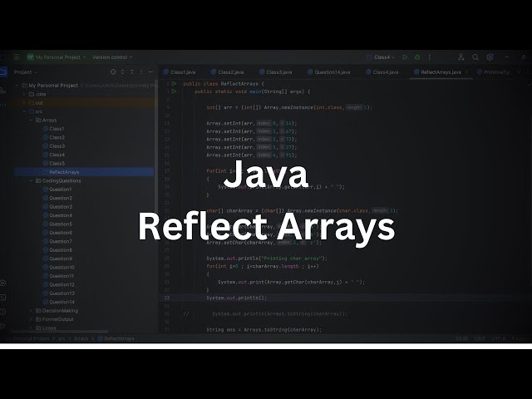Collapse the Arrays package
This screenshot has height=399, width=532.
click(x=31, y=120)
